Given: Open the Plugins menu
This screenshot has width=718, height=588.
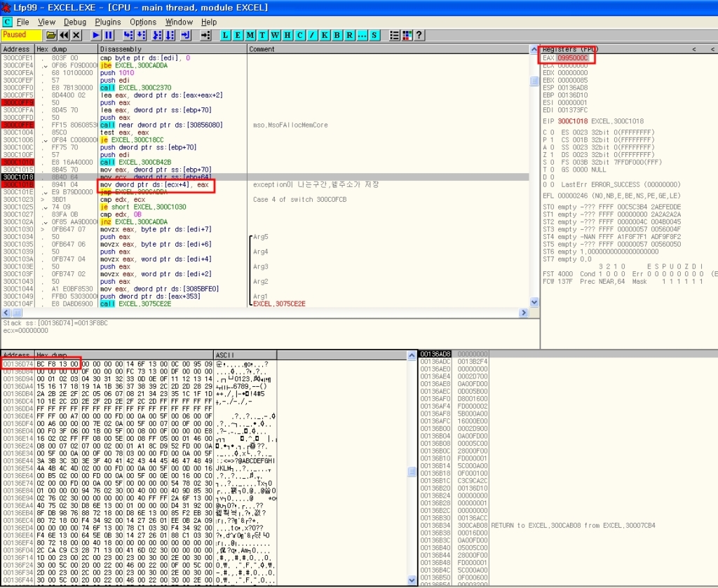Looking at the screenshot, I should point(107,22).
